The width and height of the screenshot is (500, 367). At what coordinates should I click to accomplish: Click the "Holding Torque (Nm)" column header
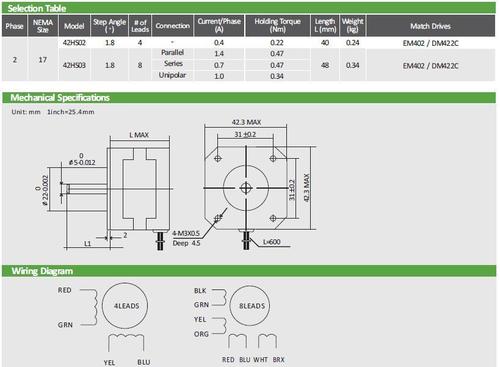tap(277, 25)
